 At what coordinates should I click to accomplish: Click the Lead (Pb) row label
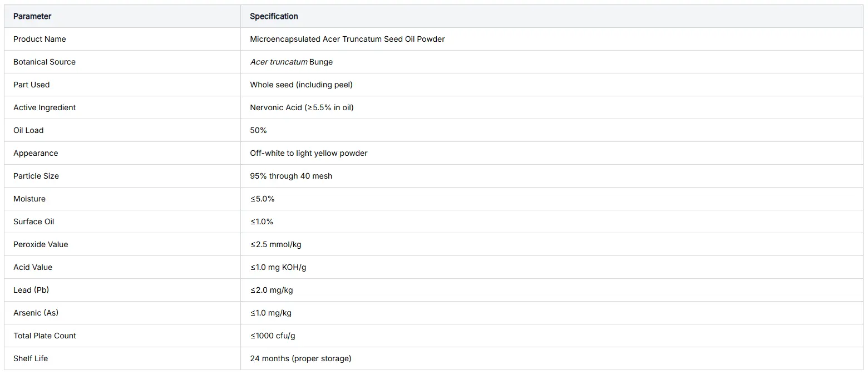coord(31,290)
